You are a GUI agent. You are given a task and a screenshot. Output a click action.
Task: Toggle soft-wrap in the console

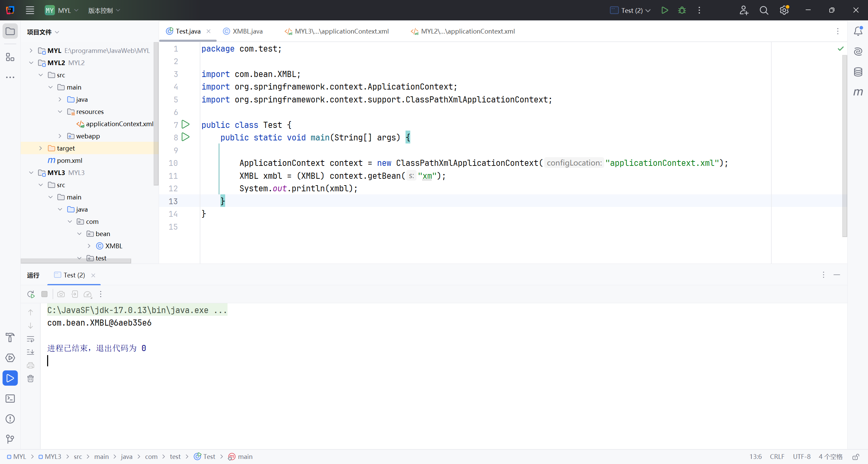click(31, 339)
